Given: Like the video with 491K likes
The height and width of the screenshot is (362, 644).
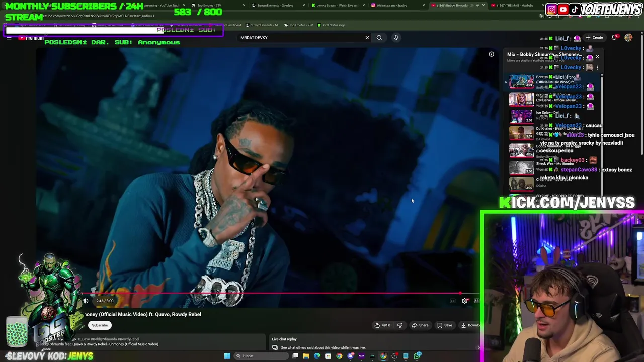Looking at the screenshot, I should (382, 325).
